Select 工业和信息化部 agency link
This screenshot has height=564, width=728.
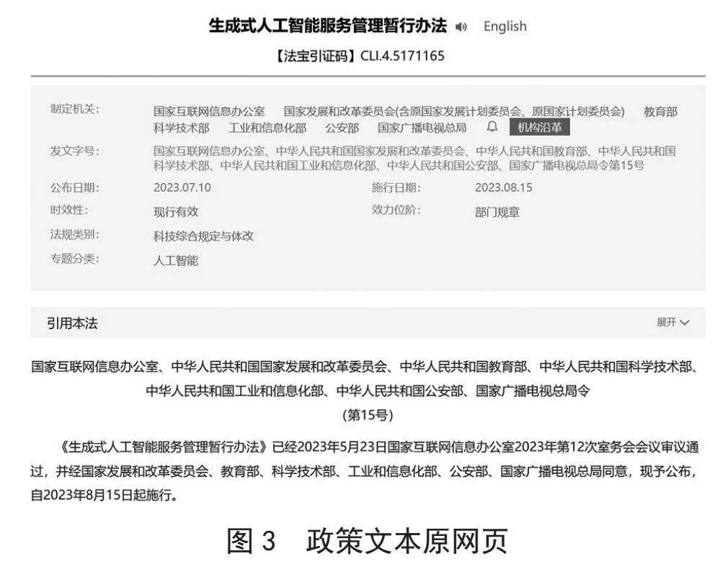click(267, 127)
